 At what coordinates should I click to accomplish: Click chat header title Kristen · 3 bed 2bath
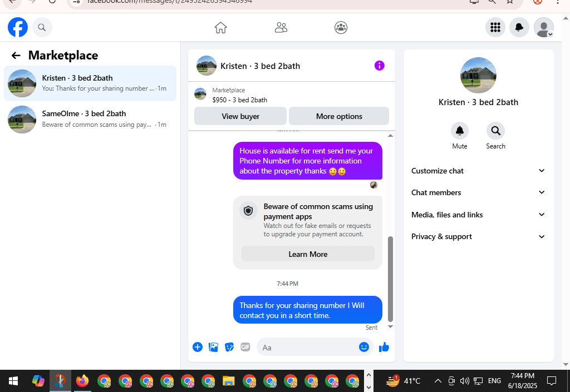[x=261, y=66]
